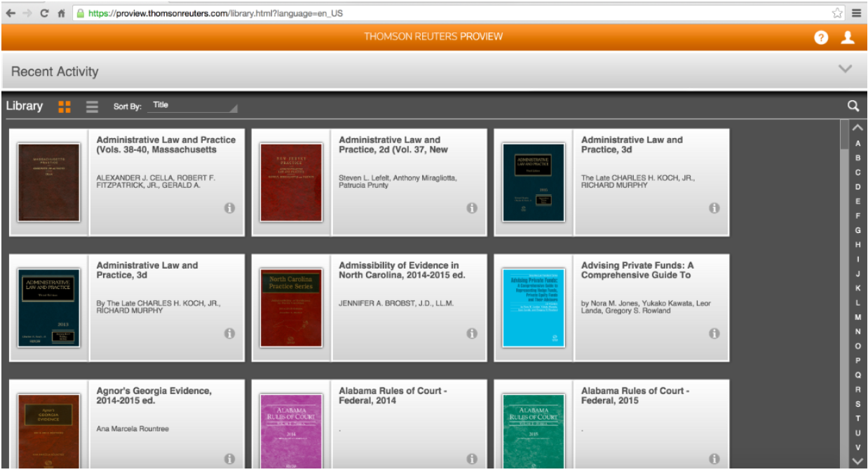Click alphabet index down chevron
This screenshot has width=868, height=472.
pyautogui.click(x=858, y=461)
